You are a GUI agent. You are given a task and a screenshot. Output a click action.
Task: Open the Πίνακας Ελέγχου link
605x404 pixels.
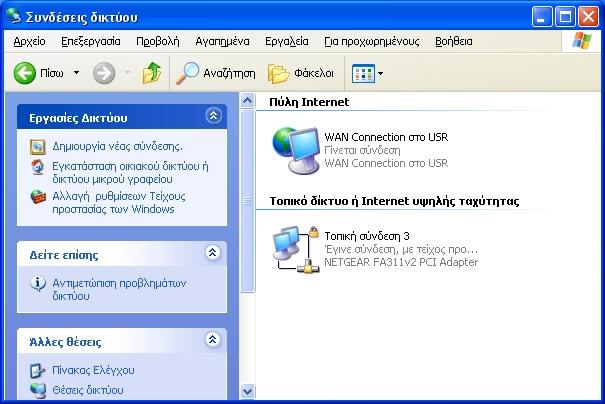[93, 370]
